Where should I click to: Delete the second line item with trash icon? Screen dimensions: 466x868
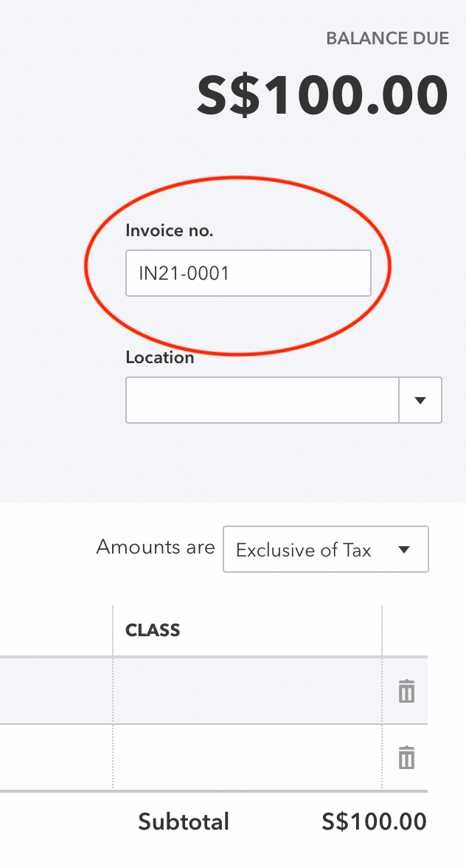406,757
